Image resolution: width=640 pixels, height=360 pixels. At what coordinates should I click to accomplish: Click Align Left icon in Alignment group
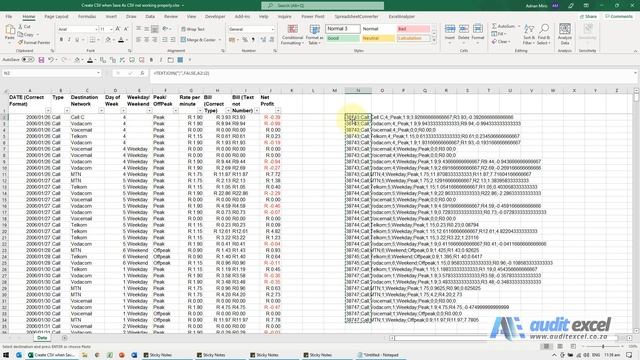138,40
